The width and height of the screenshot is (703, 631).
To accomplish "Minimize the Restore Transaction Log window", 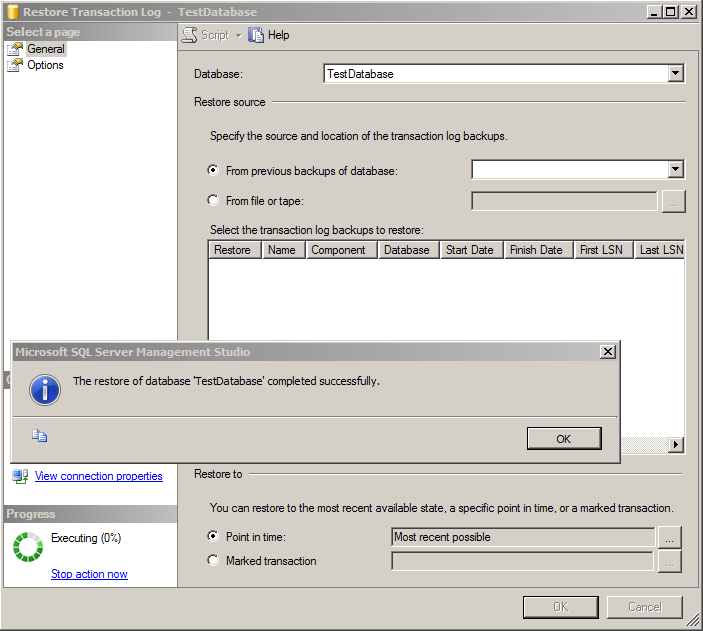I will tap(654, 12).
